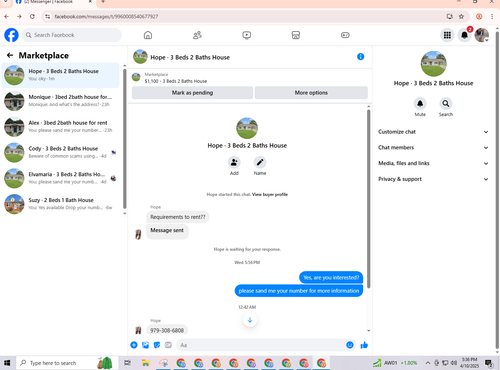Open the account profile picture menu

pos(482,35)
